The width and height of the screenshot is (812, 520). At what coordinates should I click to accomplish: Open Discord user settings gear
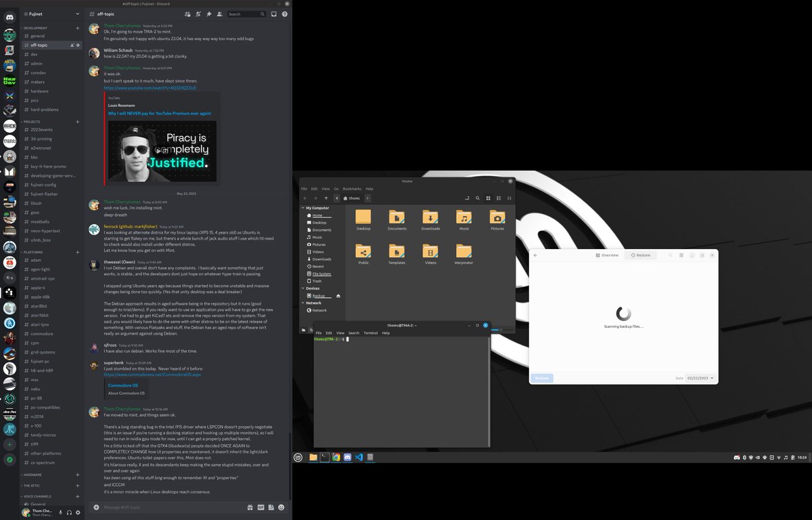click(78, 513)
